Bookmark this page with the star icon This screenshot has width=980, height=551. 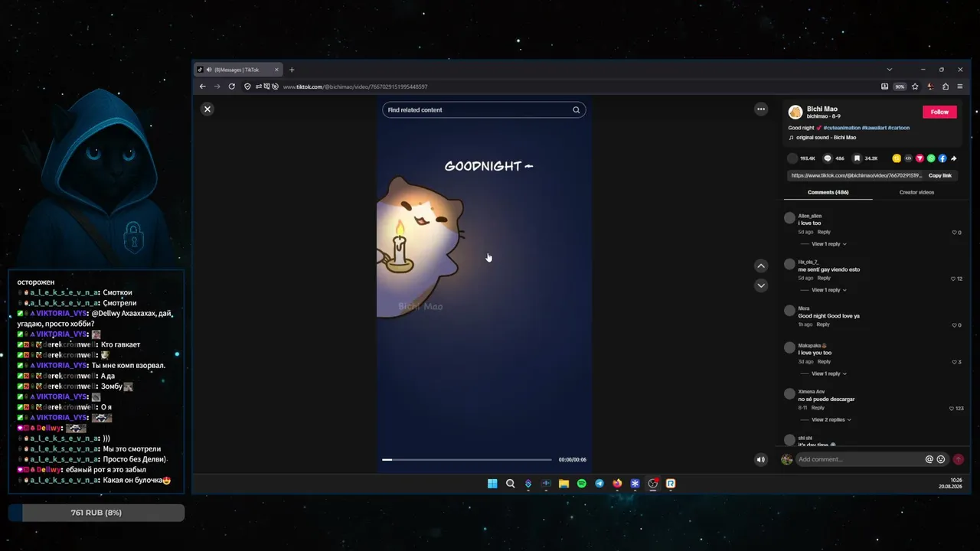[915, 86]
